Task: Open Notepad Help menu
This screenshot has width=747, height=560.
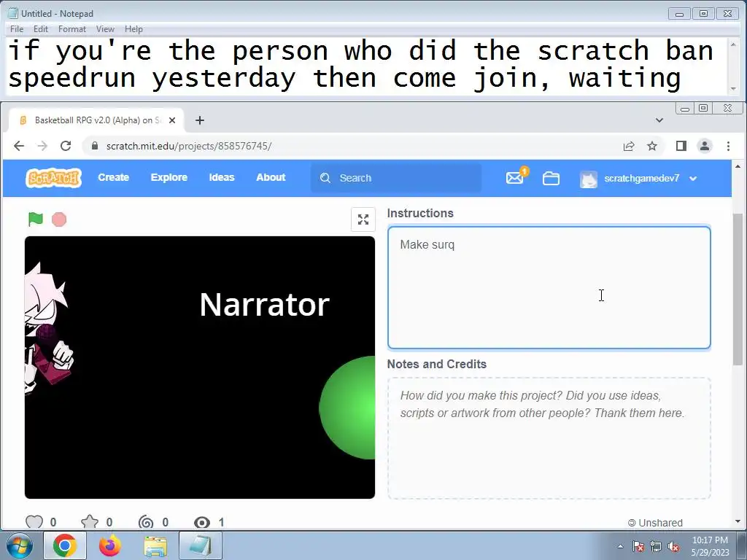Action: click(133, 29)
